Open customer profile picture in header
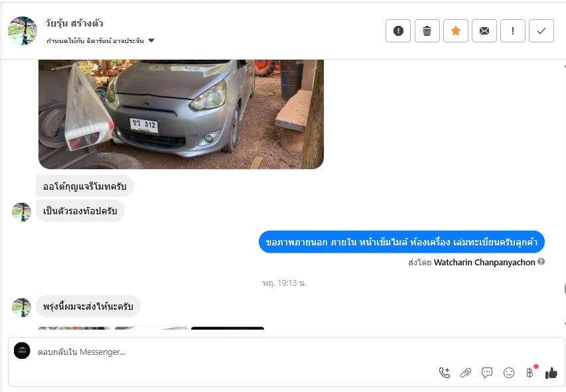This screenshot has width=566, height=392. [x=23, y=31]
